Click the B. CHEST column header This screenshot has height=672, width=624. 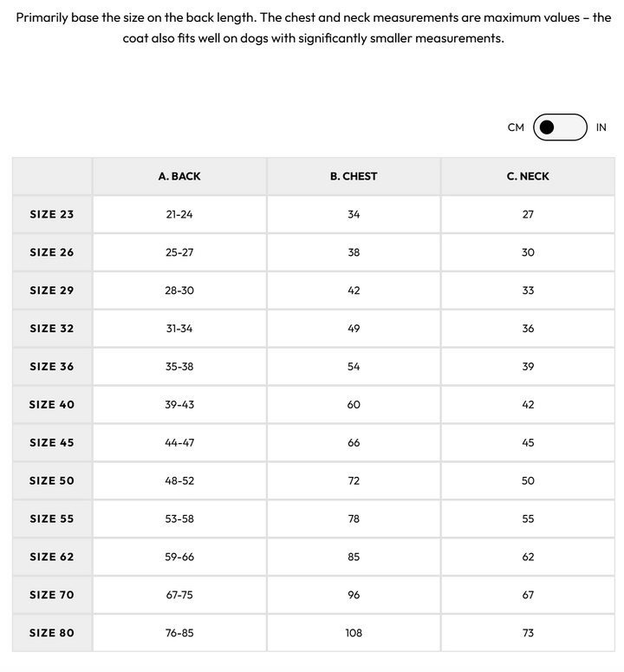pos(354,176)
